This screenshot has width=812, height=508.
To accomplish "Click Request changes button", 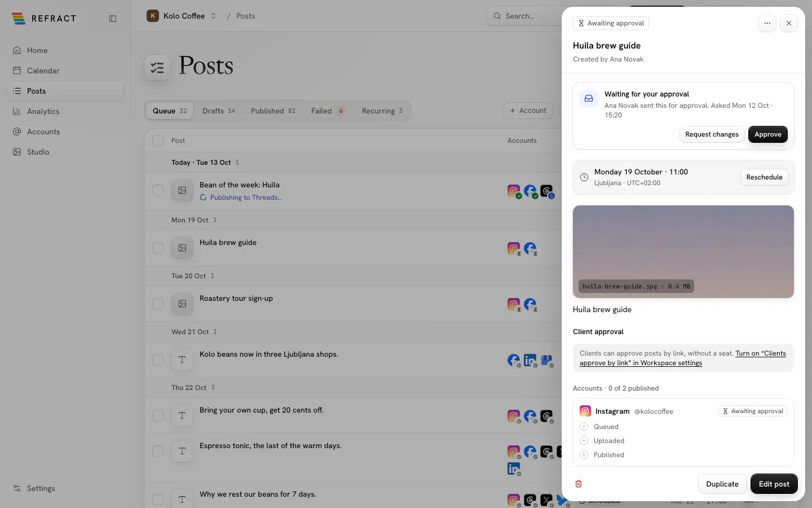I will pos(712,134).
